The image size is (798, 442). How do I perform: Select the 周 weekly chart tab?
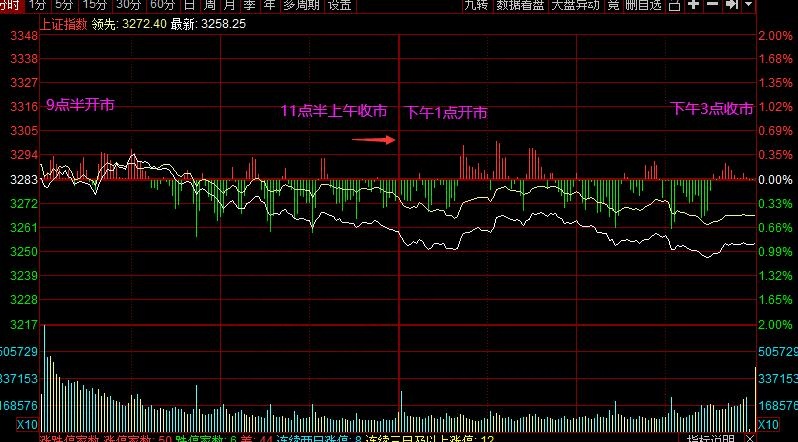(x=210, y=5)
